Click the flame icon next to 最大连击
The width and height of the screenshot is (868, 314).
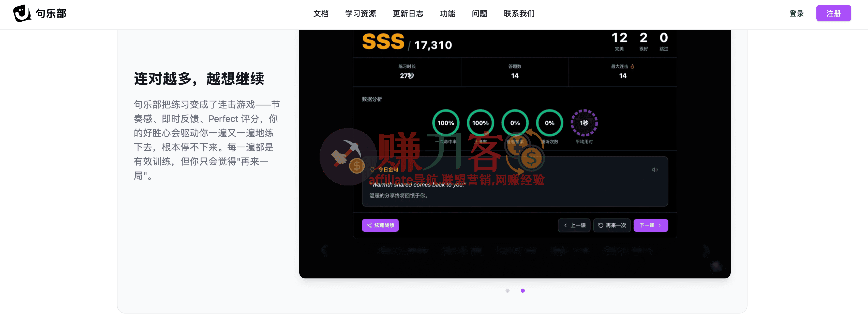coord(633,66)
